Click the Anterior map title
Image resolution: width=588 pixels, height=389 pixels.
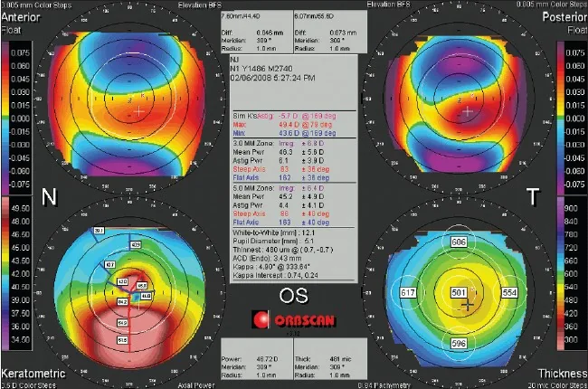coord(21,17)
